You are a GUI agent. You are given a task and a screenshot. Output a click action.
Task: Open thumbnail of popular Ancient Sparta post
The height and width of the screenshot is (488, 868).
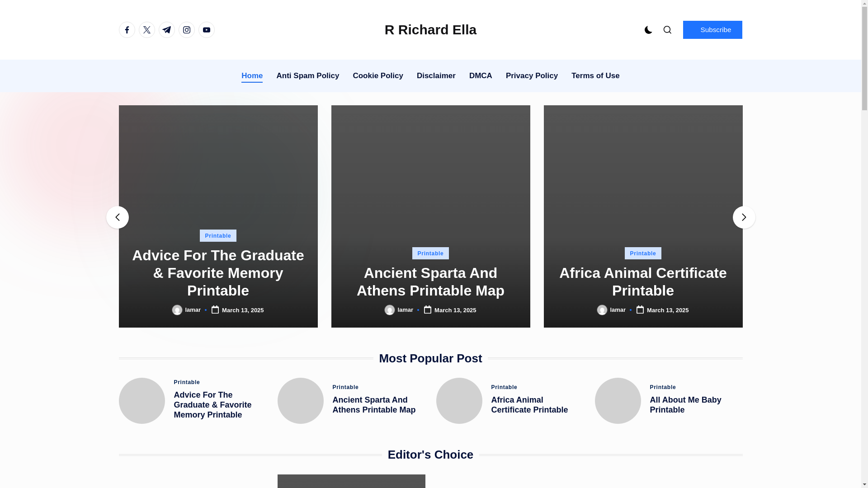pyautogui.click(x=301, y=401)
